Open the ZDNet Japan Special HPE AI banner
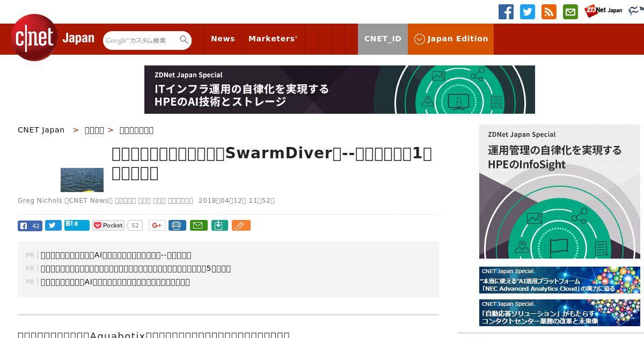 coord(340,90)
